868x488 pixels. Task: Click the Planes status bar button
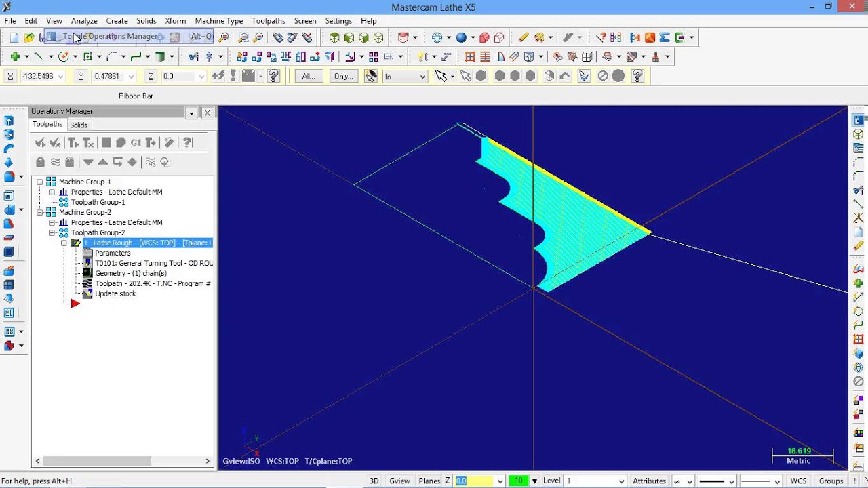(x=429, y=481)
